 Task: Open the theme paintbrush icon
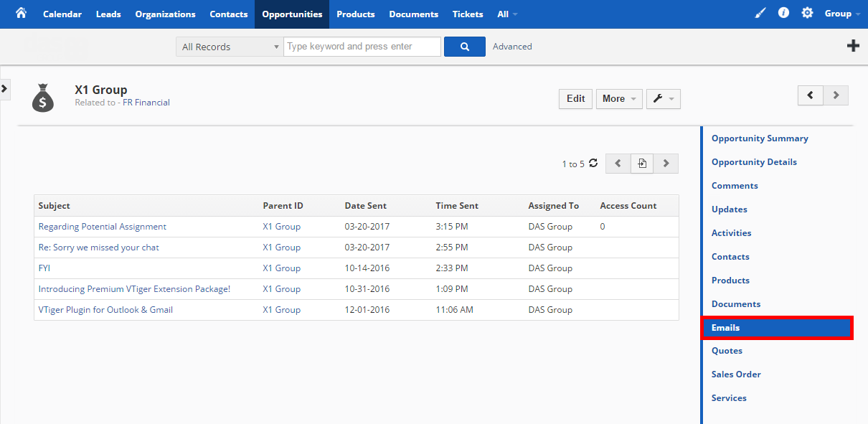[761, 14]
